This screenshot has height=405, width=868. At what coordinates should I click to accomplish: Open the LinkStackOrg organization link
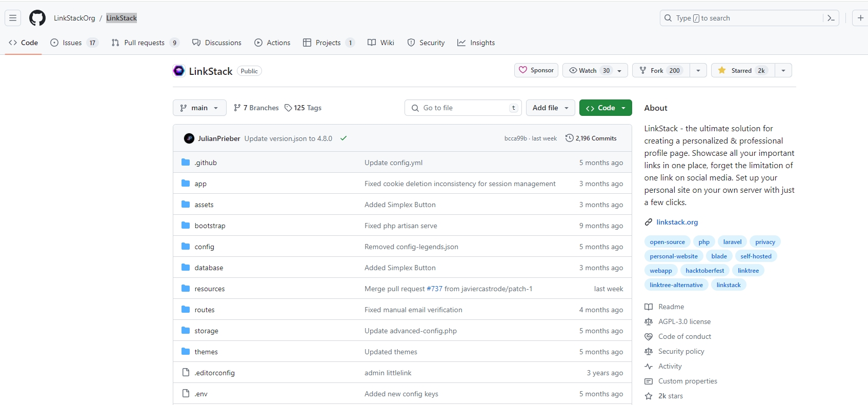pyautogui.click(x=74, y=18)
